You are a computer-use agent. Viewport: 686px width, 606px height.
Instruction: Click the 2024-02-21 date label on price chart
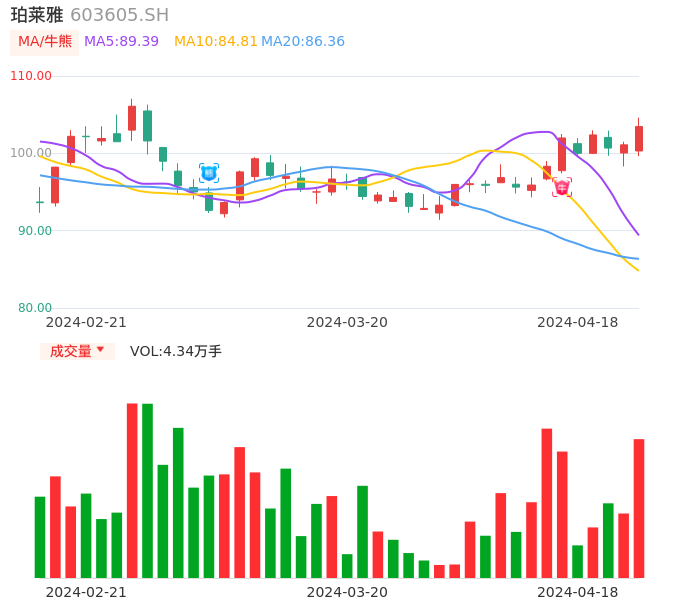(86, 322)
